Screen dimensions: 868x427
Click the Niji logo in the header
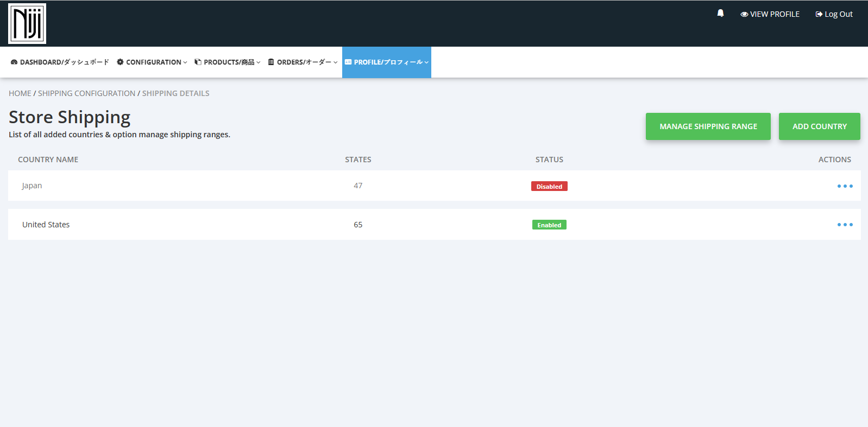27,24
